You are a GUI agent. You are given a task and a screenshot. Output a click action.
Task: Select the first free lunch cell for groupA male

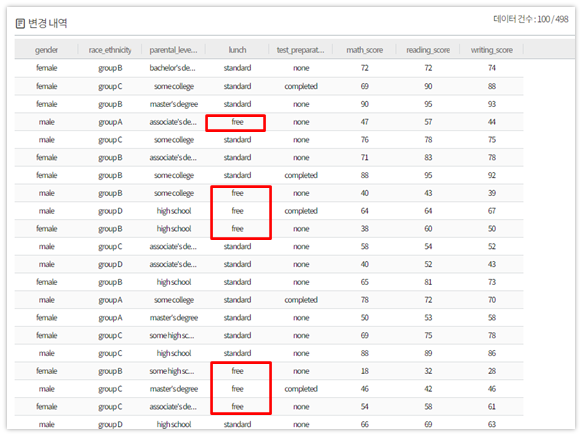click(x=237, y=122)
